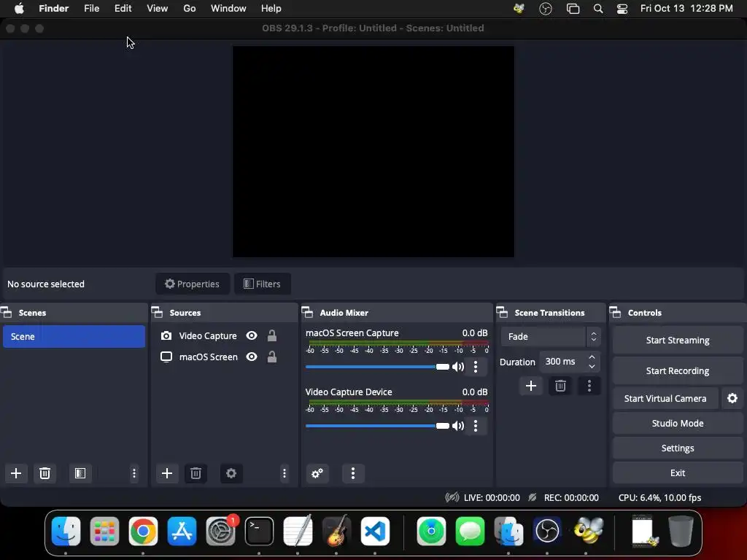Click Start Virtual Camera button
The height and width of the screenshot is (560, 747).
tap(665, 398)
